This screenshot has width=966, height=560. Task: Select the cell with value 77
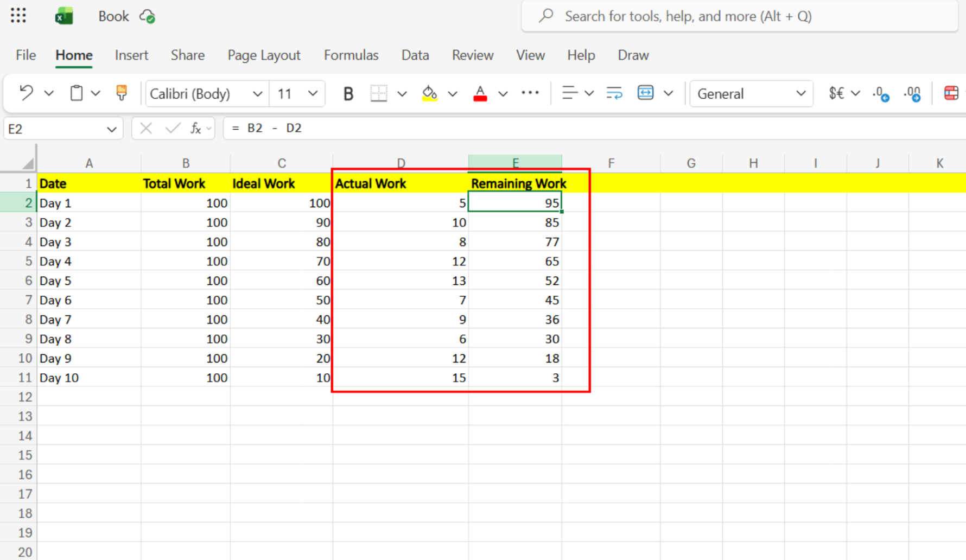515,242
